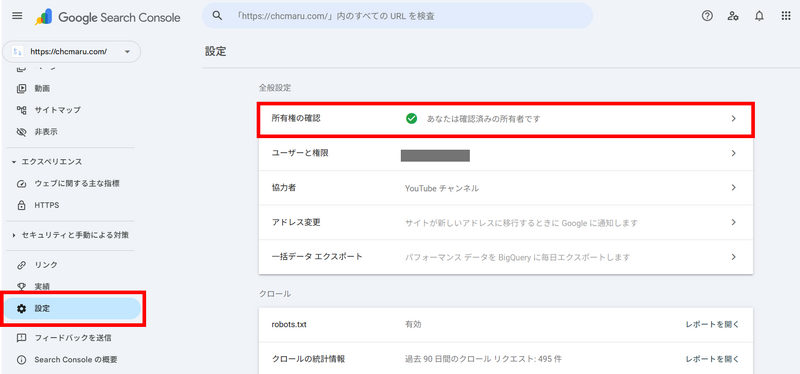The height and width of the screenshot is (374, 800).
Task: Open the notifications bell
Action: pos(759,16)
